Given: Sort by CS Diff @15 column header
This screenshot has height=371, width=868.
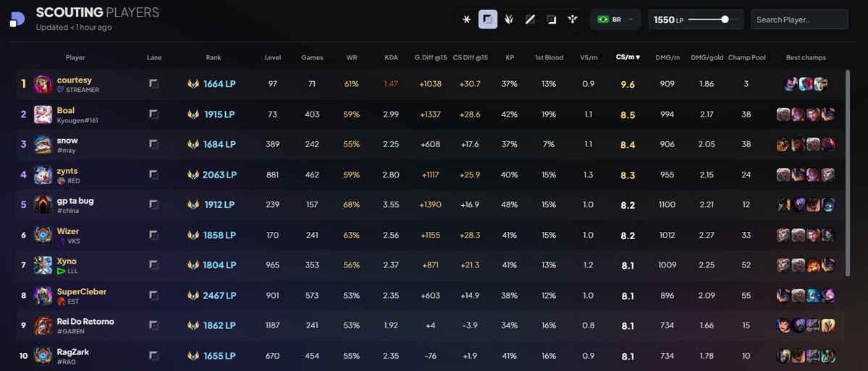Looking at the screenshot, I should (x=471, y=57).
